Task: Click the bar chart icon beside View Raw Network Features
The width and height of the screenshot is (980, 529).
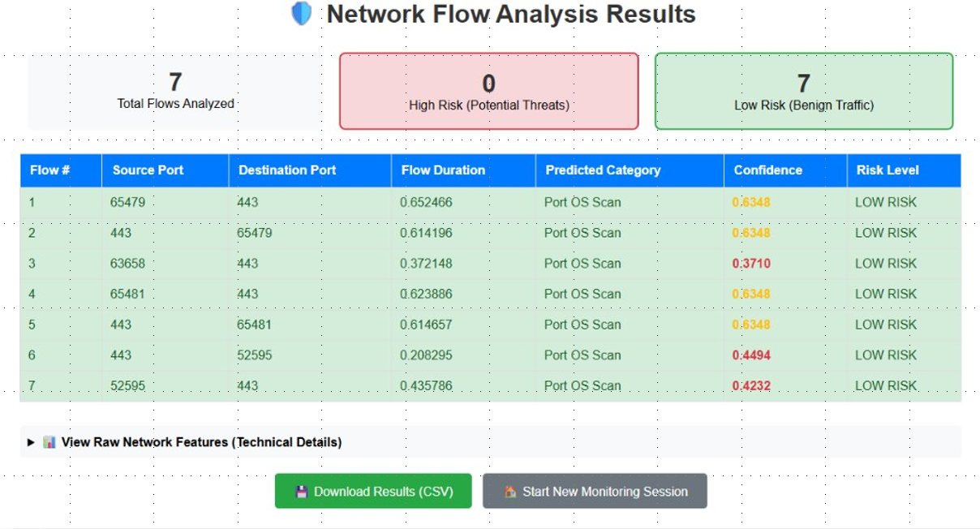Action: (49, 442)
